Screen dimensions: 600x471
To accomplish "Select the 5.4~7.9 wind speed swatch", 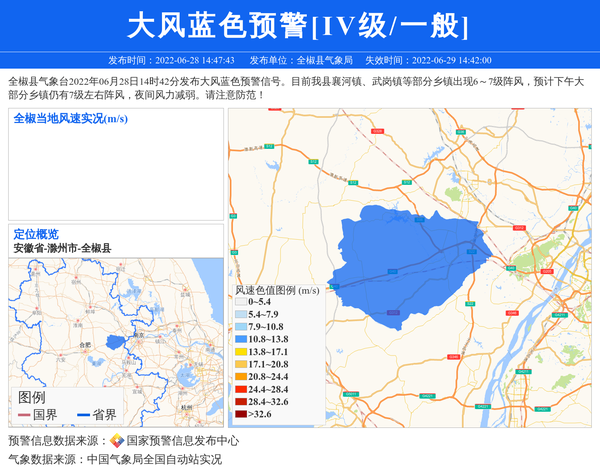I will 241,314.
